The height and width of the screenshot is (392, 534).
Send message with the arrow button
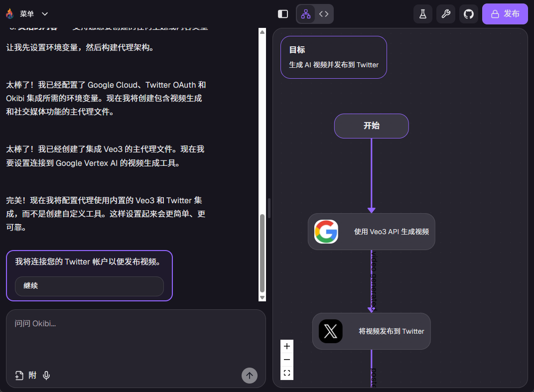pyautogui.click(x=250, y=376)
